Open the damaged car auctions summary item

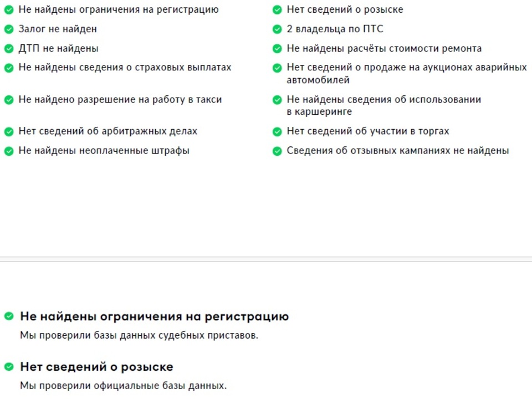click(x=406, y=74)
